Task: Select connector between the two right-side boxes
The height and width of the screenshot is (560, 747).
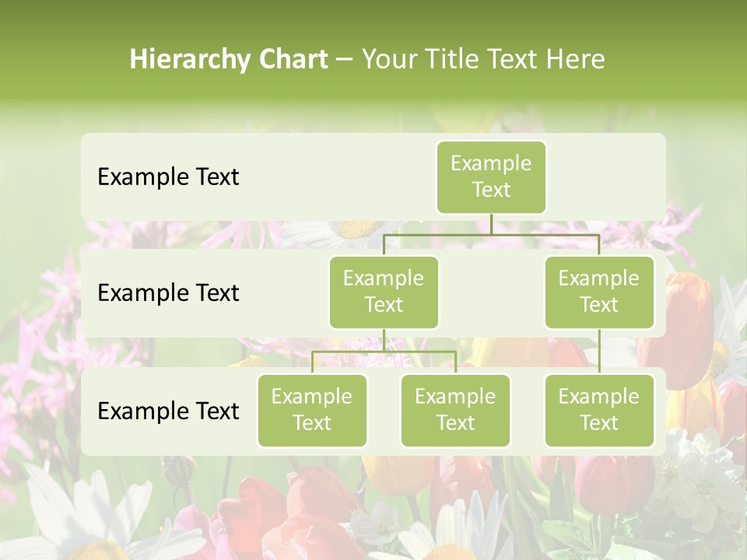Action: click(599, 352)
